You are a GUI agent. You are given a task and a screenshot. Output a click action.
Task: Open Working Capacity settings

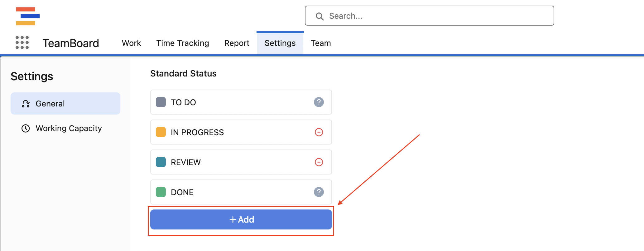69,128
